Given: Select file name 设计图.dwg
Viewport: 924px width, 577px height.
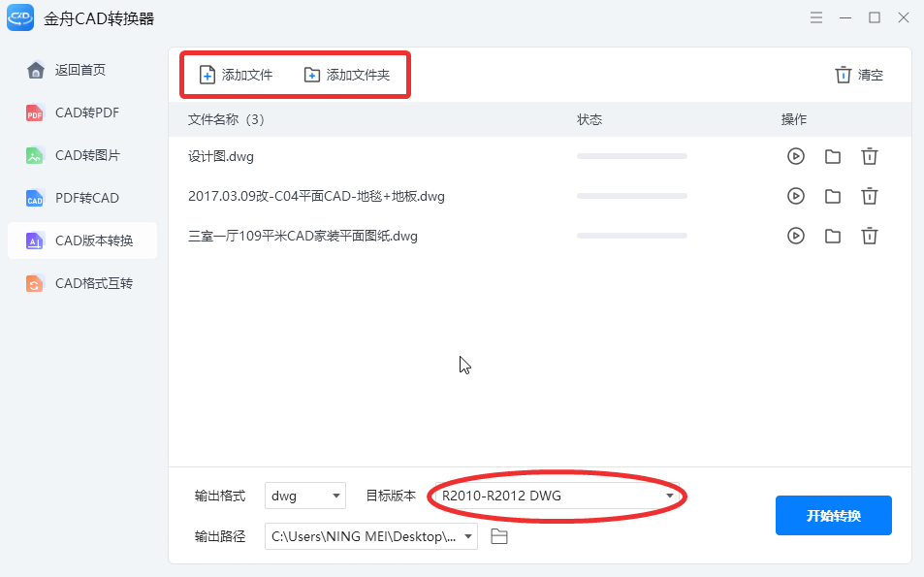Looking at the screenshot, I should point(221,156).
